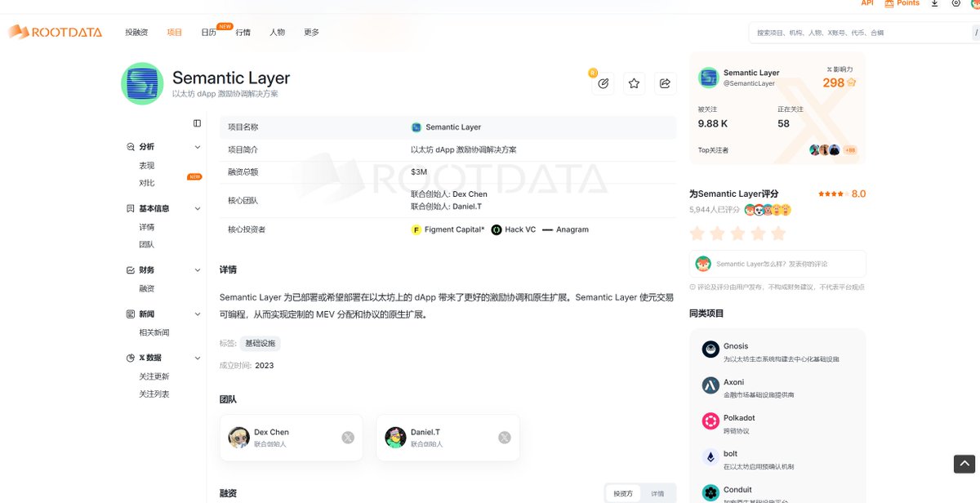Click the 基础设施 tag
The image size is (980, 503).
pos(261,343)
